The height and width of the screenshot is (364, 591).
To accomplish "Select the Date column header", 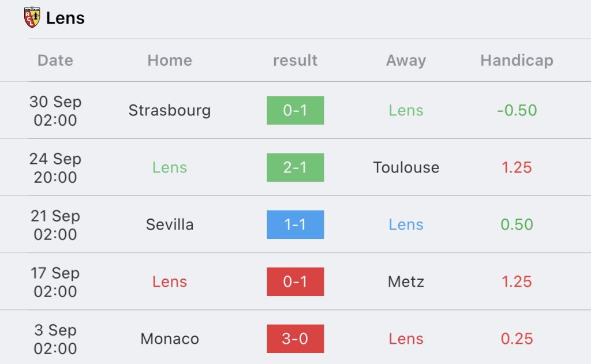I will point(55,61).
